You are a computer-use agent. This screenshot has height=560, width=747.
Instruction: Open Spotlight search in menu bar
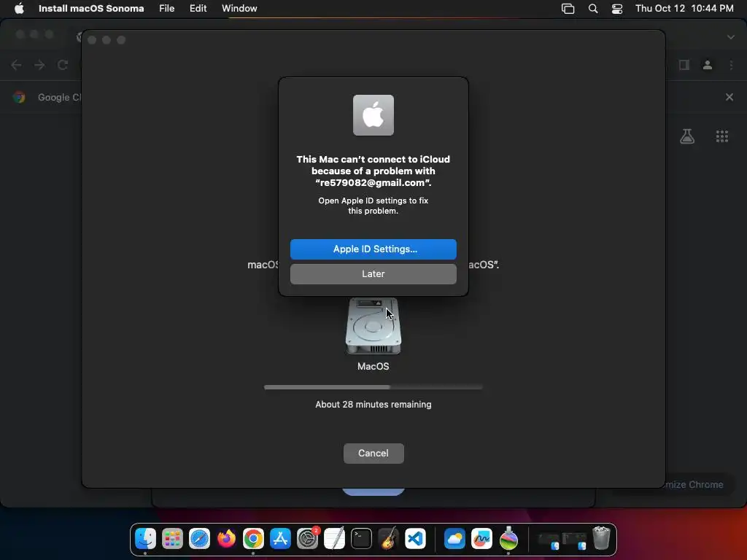[593, 9]
